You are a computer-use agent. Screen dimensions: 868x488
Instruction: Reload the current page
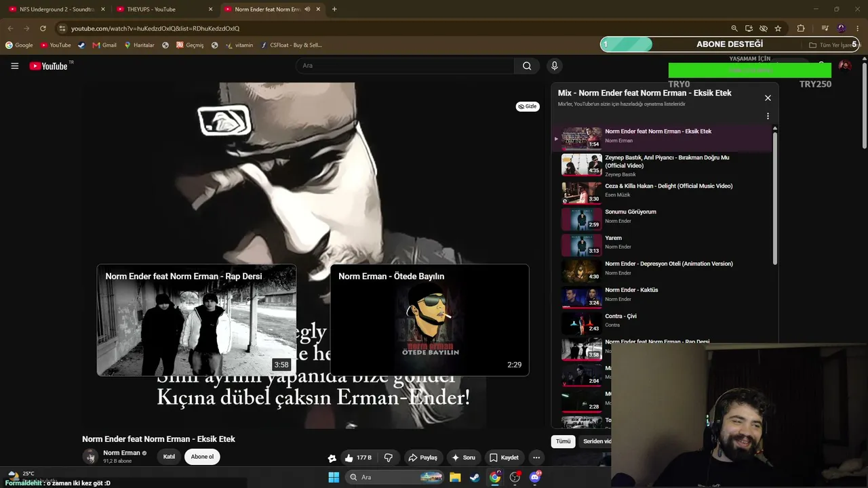coord(43,28)
